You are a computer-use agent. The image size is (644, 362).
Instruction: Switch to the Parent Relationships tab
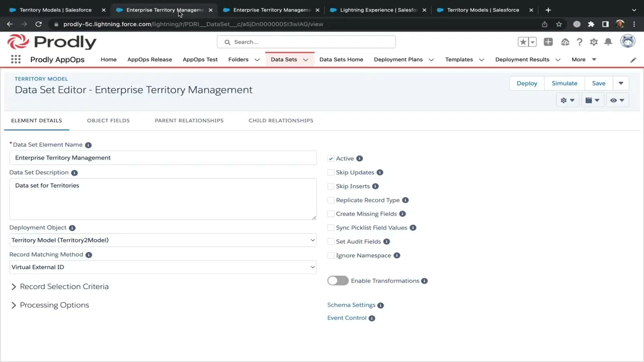click(x=189, y=121)
